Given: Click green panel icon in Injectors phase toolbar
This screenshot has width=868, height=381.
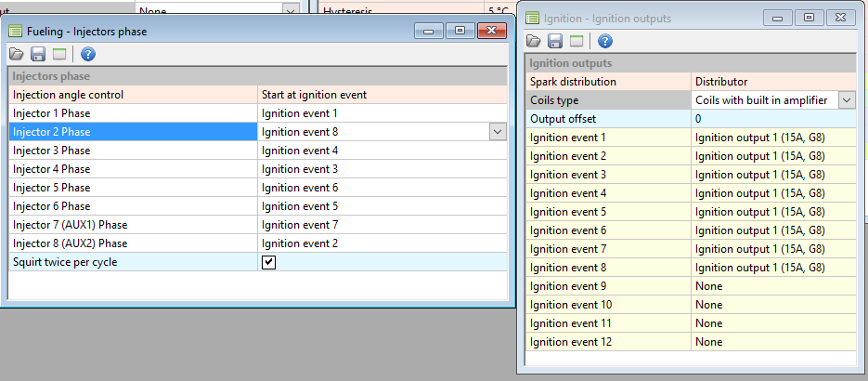Looking at the screenshot, I should point(59,54).
